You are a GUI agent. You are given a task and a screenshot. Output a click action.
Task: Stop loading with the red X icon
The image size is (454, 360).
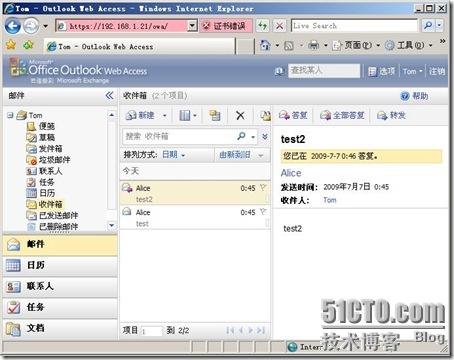[x=280, y=26]
